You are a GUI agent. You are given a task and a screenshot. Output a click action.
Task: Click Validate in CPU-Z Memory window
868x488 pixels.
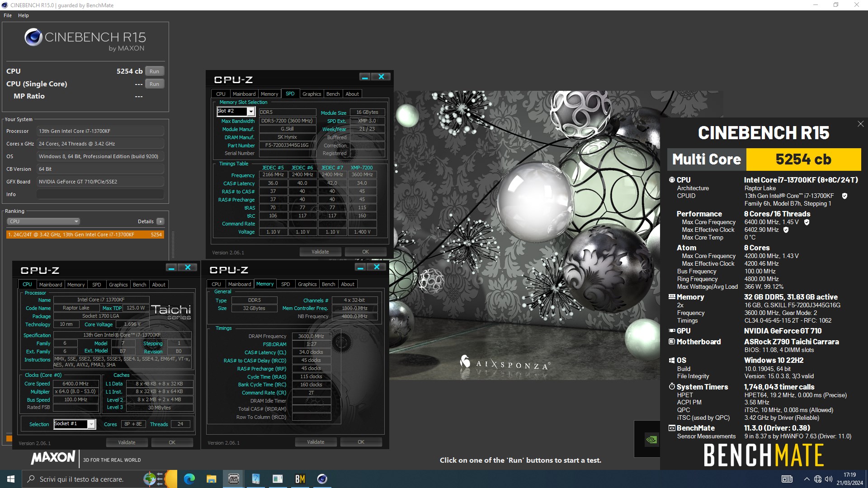coord(316,442)
